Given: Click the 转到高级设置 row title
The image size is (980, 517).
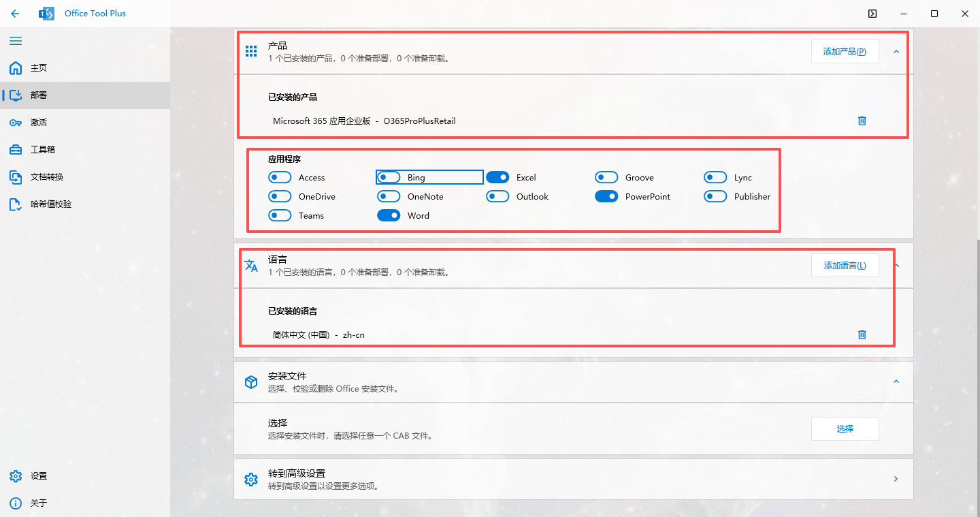Looking at the screenshot, I should tap(297, 473).
